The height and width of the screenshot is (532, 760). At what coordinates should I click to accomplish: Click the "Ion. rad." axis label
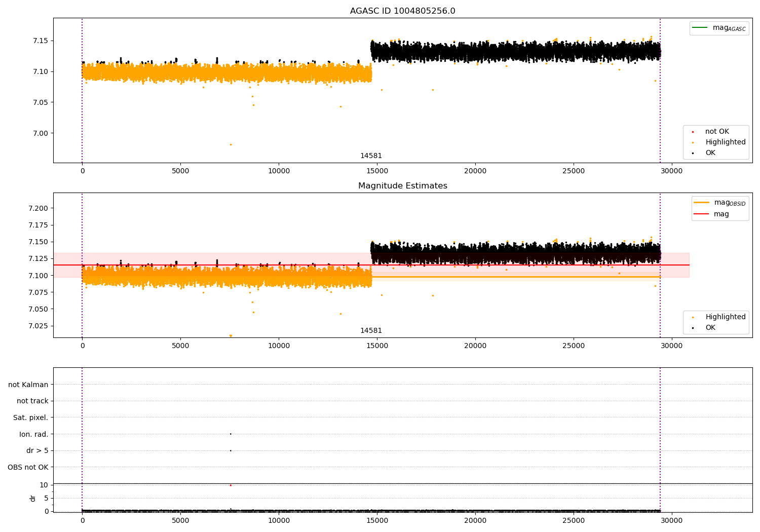tap(34, 434)
